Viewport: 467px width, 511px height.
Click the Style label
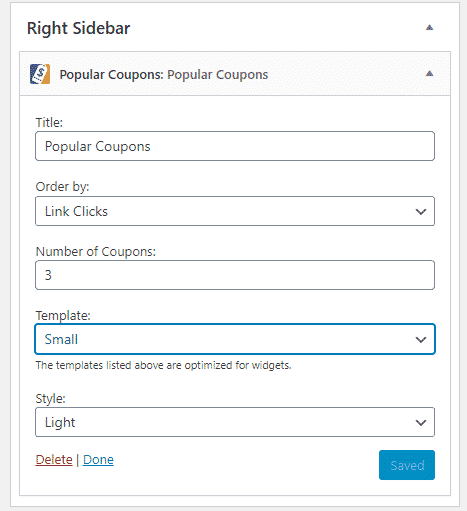coord(50,398)
